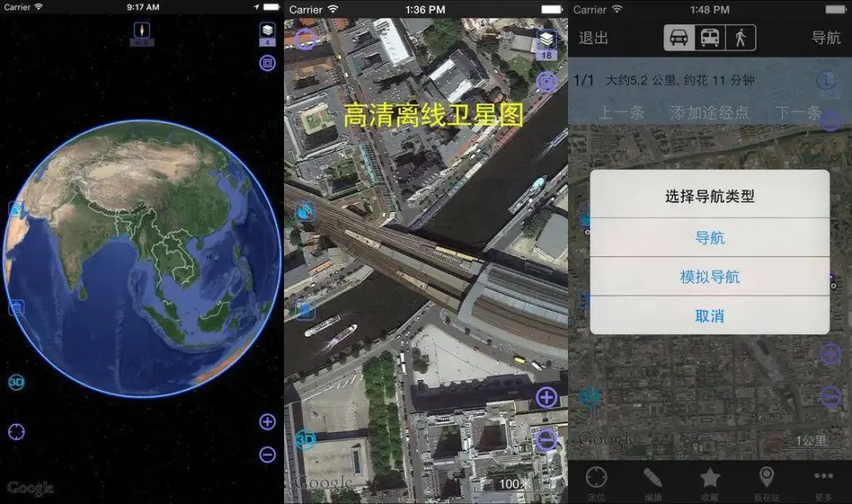Select car driving mode tab

(678, 38)
